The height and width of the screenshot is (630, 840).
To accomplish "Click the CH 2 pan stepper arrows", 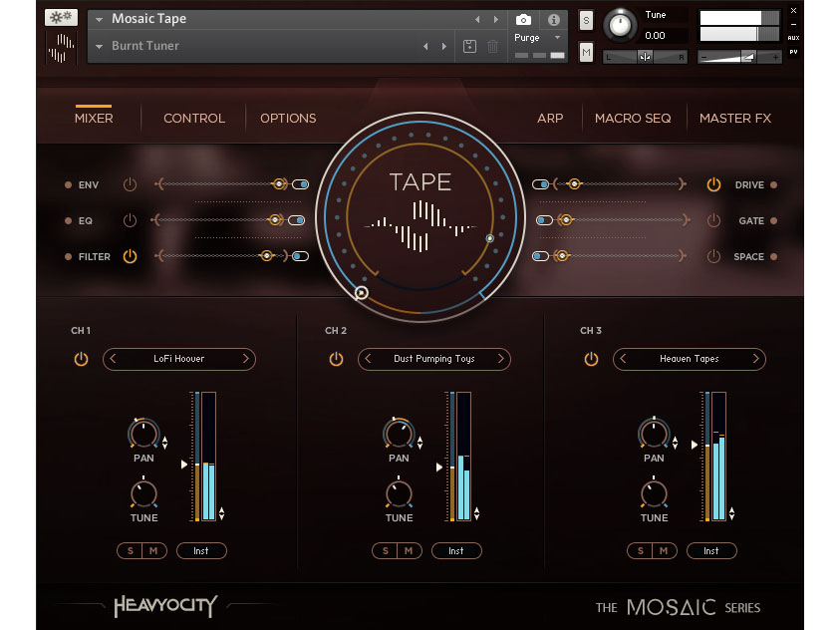I will [x=420, y=443].
